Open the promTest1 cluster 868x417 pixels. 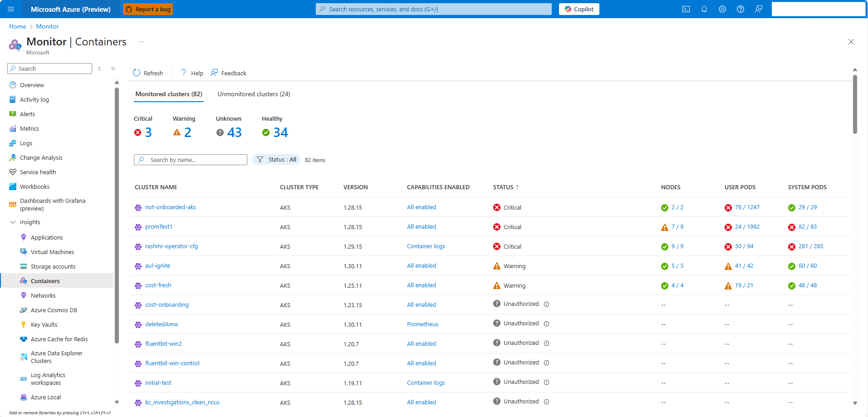[x=159, y=226]
